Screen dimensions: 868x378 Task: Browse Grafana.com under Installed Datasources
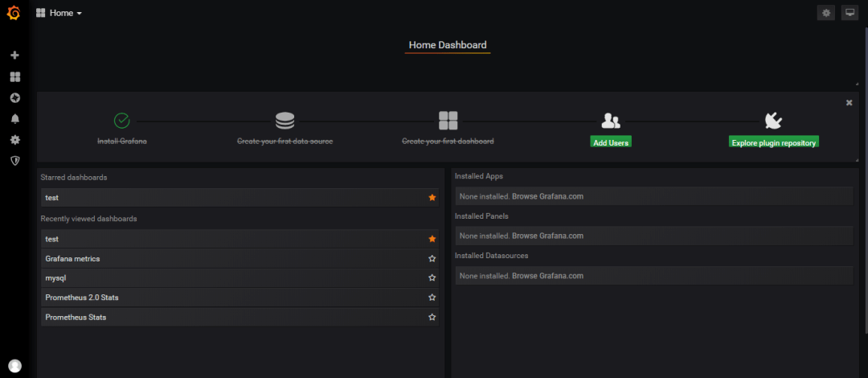tap(547, 276)
